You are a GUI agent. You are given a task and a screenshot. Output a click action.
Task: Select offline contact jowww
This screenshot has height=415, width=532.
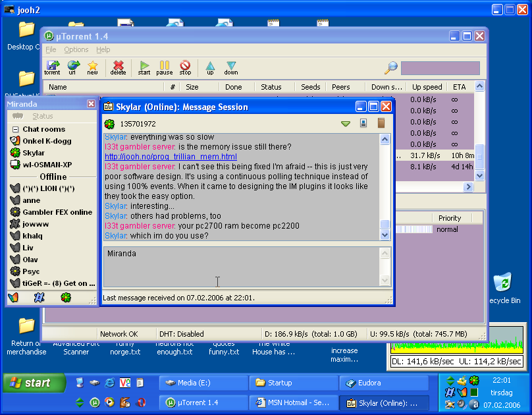36,224
